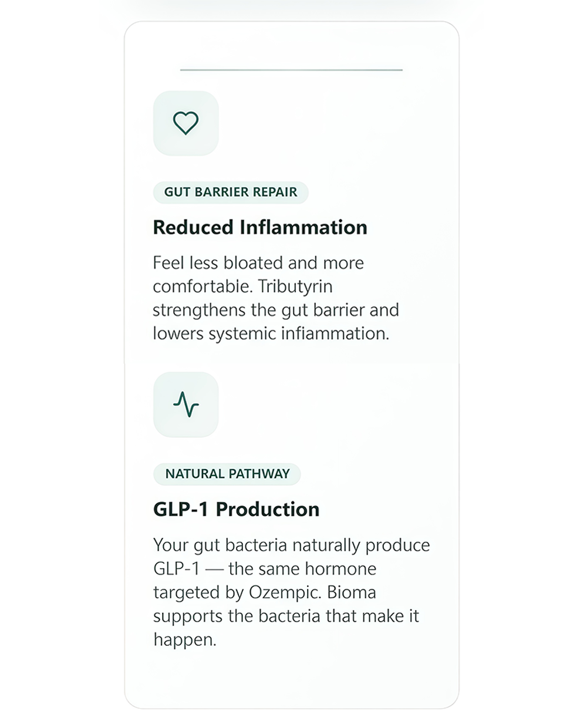
Task: Click the word "comfortable." in description
Action: pos(203,287)
